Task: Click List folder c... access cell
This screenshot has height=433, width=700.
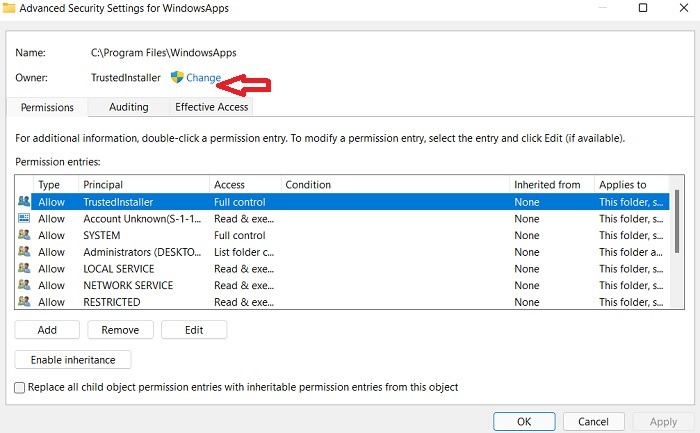Action: pos(244,252)
